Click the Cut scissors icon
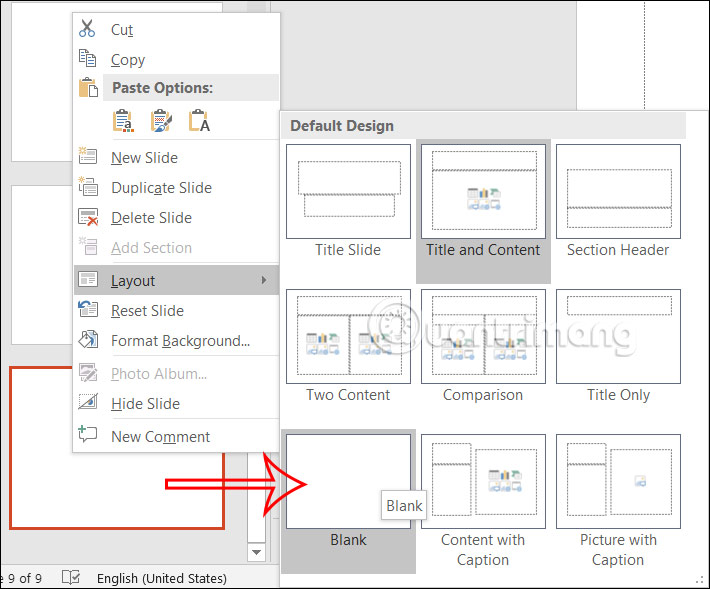 coord(87,28)
